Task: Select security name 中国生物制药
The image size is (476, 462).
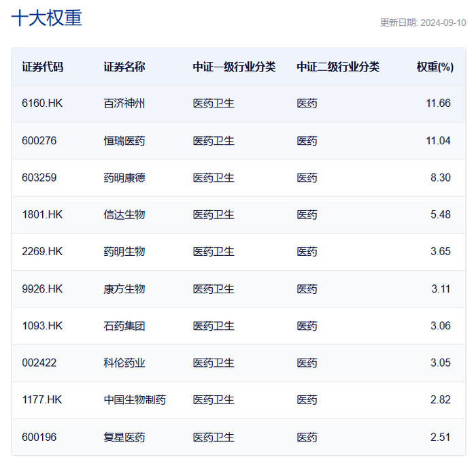Action: [x=135, y=399]
